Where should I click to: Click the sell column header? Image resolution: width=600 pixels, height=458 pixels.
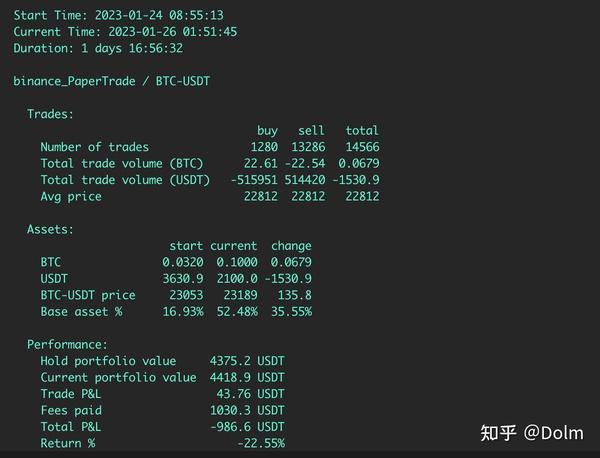pyautogui.click(x=311, y=130)
